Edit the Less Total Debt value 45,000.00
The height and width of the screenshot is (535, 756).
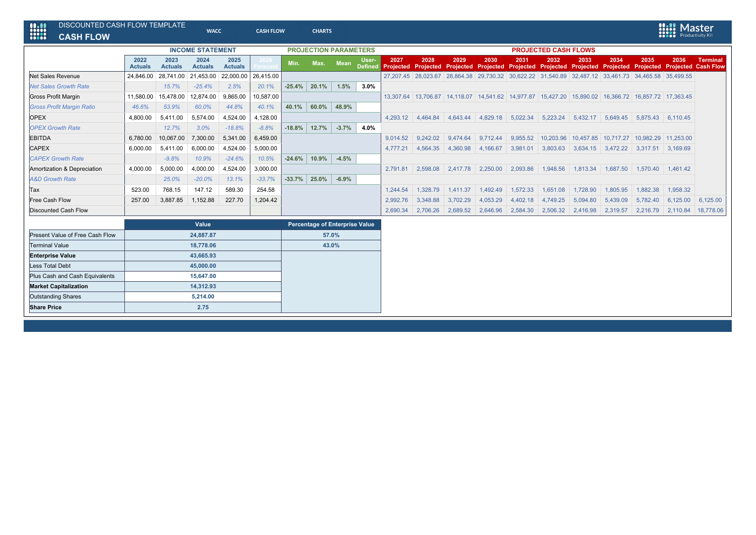[203, 266]
